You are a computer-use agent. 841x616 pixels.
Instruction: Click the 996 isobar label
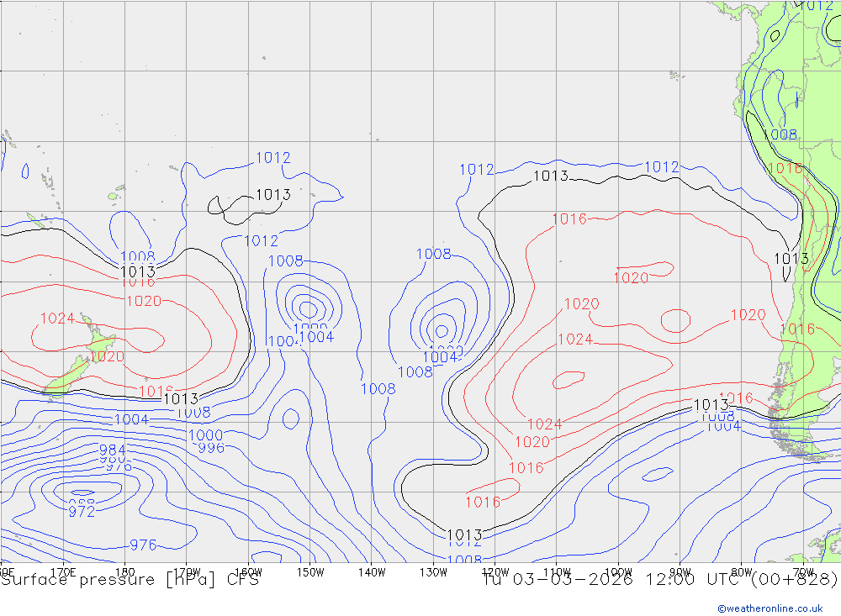(211, 448)
